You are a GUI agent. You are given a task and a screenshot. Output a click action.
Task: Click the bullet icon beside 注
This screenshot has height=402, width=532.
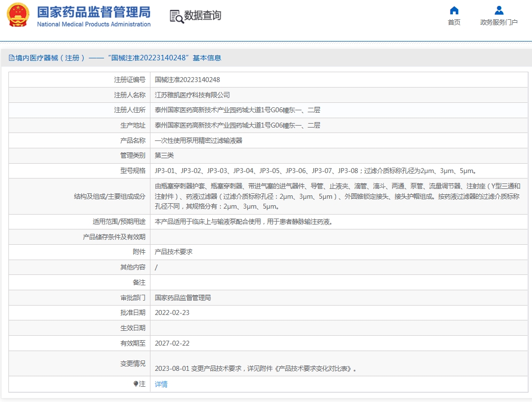(136, 384)
